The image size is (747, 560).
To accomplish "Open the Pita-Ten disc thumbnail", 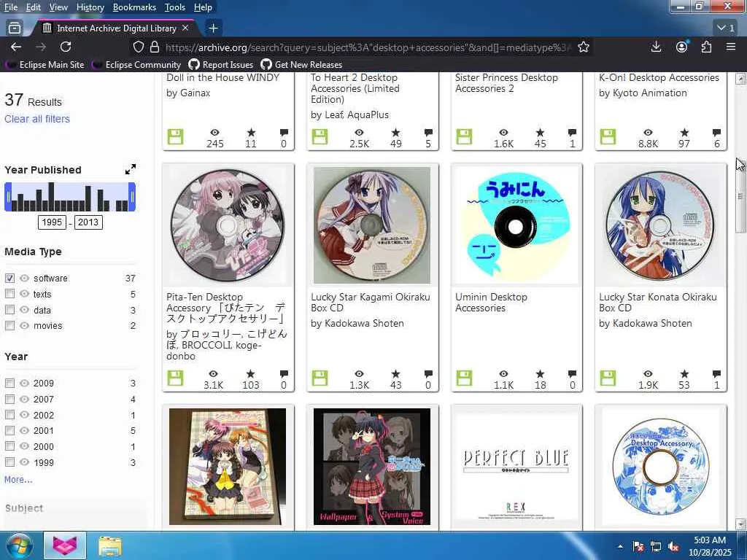I will [x=228, y=225].
